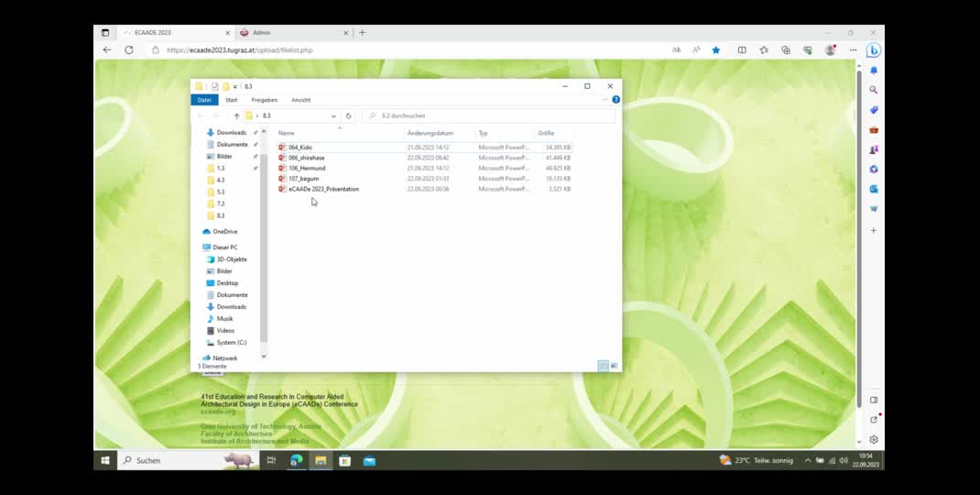Click the Explorer refresh button

pos(348,116)
